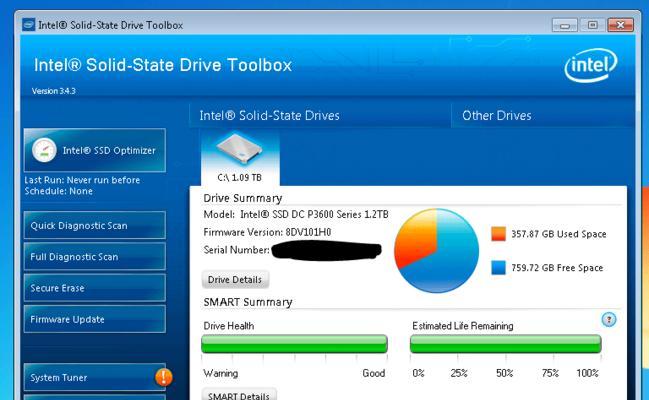Click the 759.72 GB Free Space label

pyautogui.click(x=557, y=268)
